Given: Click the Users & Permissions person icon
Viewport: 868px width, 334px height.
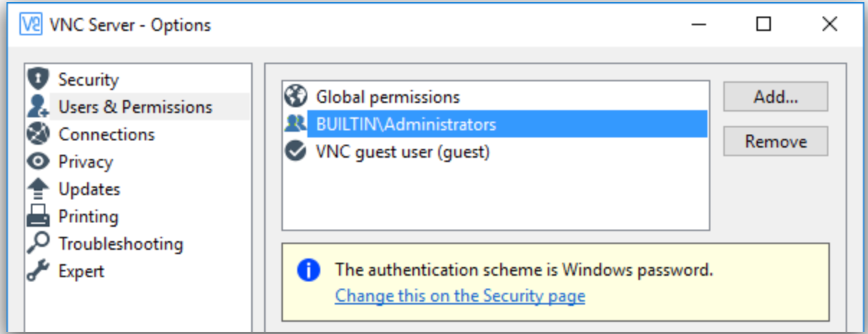Looking at the screenshot, I should pos(37,107).
